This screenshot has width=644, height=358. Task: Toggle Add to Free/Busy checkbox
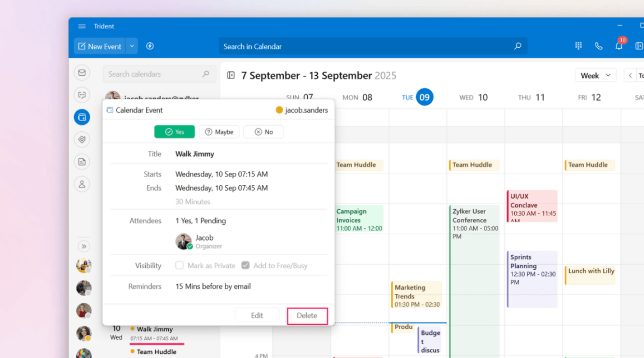coord(246,265)
